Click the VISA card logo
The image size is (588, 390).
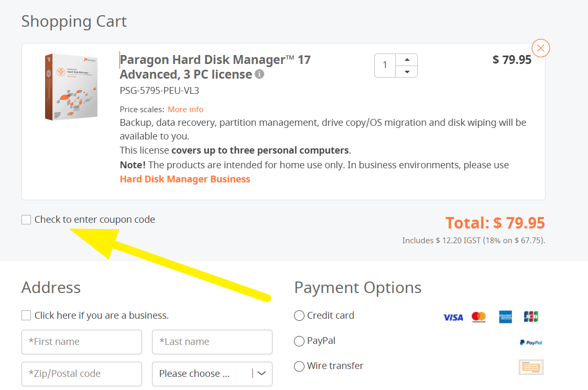pos(453,317)
